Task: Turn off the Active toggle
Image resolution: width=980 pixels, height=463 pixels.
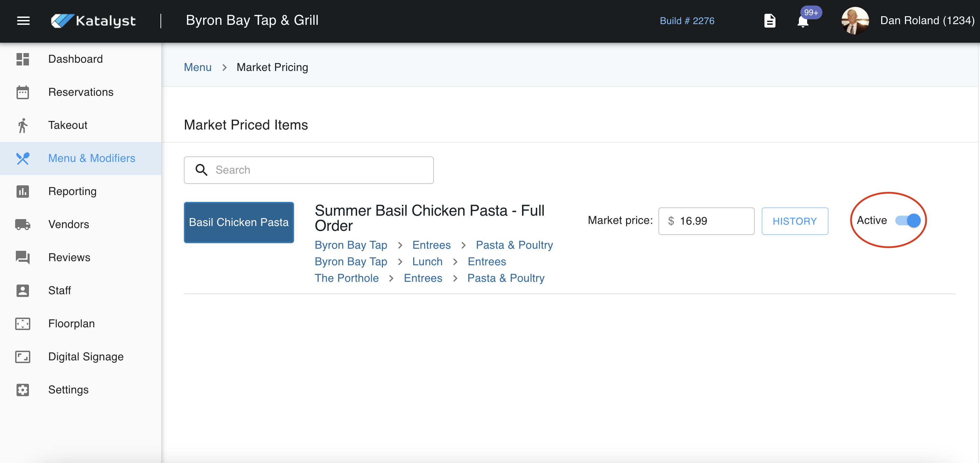Action: pyautogui.click(x=908, y=220)
